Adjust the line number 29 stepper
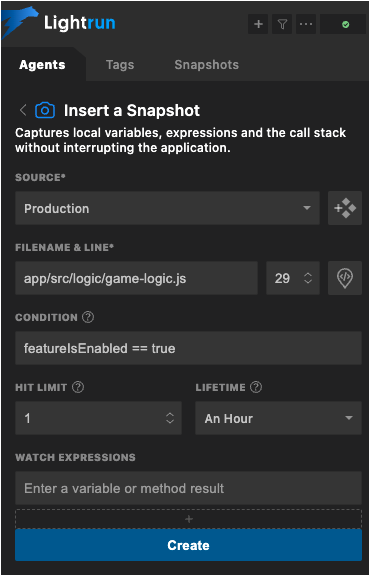The image size is (371, 576). [x=308, y=278]
